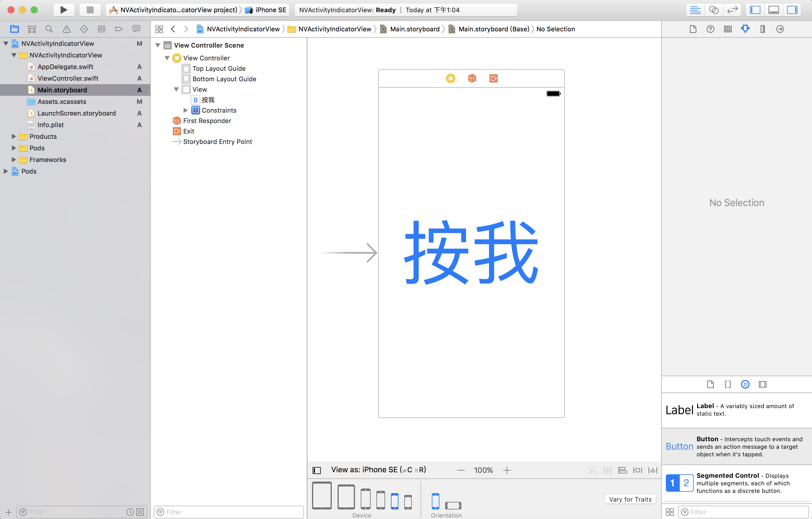This screenshot has height=519, width=812.
Task: Open the Debug navigator
Action: 101,29
